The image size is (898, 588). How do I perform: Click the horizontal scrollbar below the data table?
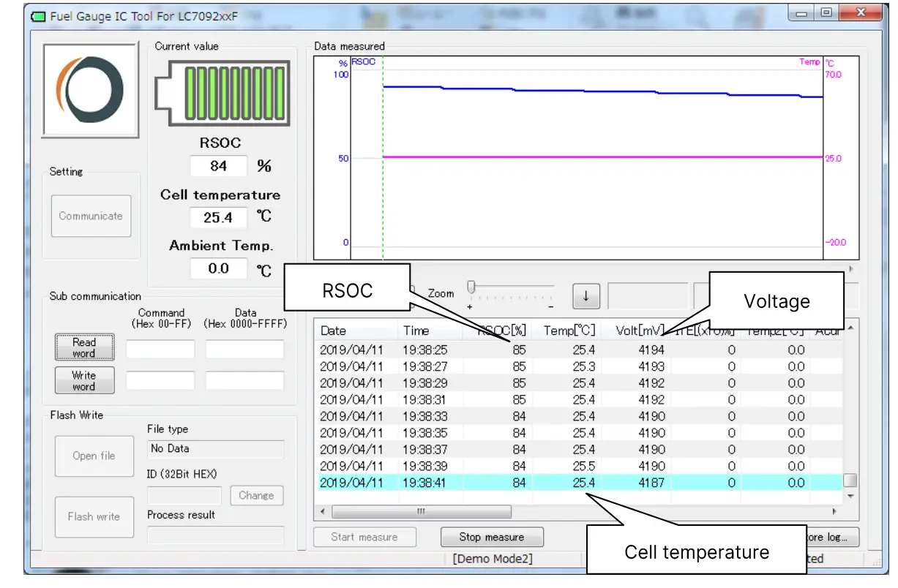point(421,510)
